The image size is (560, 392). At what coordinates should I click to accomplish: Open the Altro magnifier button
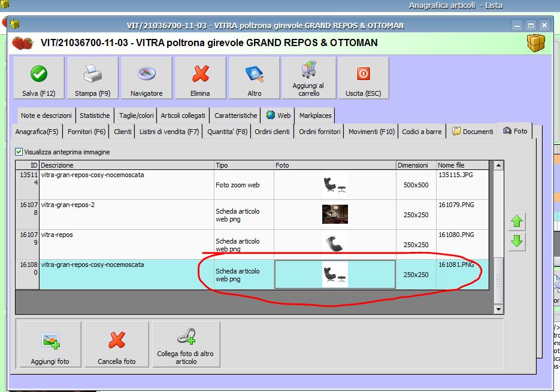255,78
